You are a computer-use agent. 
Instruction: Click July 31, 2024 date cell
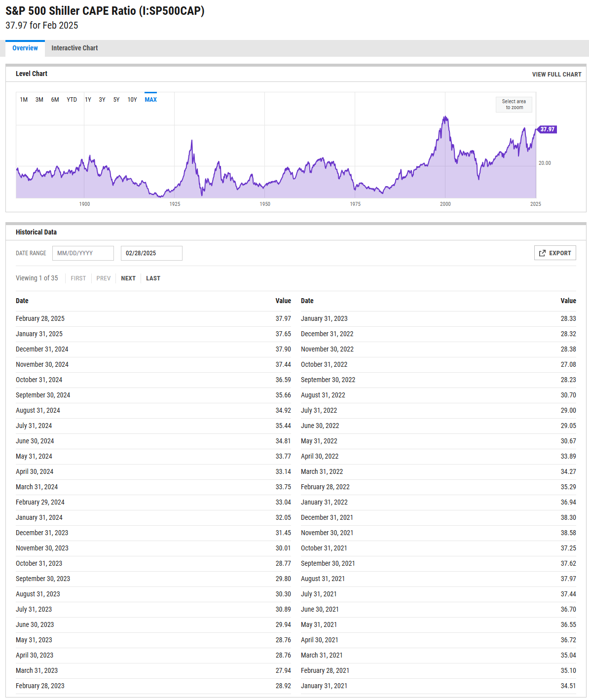34,426
